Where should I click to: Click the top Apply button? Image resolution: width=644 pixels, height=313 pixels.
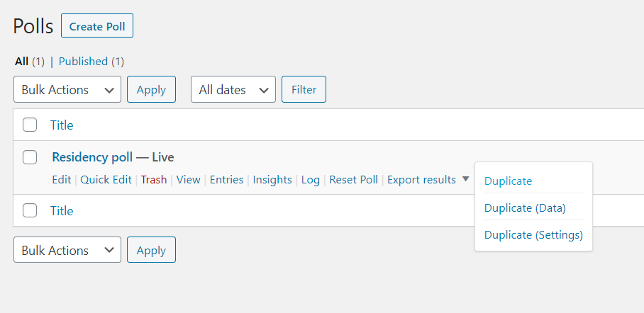(151, 89)
